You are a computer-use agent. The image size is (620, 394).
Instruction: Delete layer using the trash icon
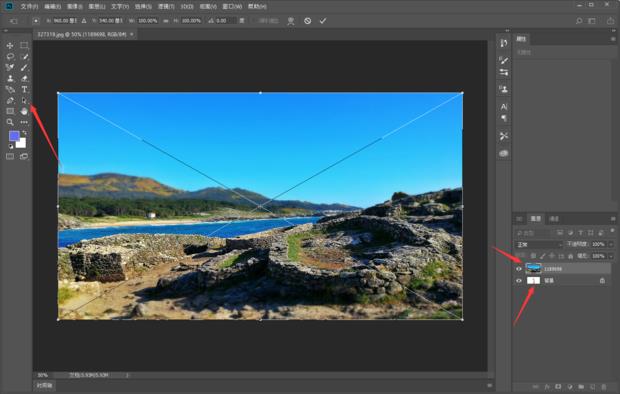tap(603, 386)
